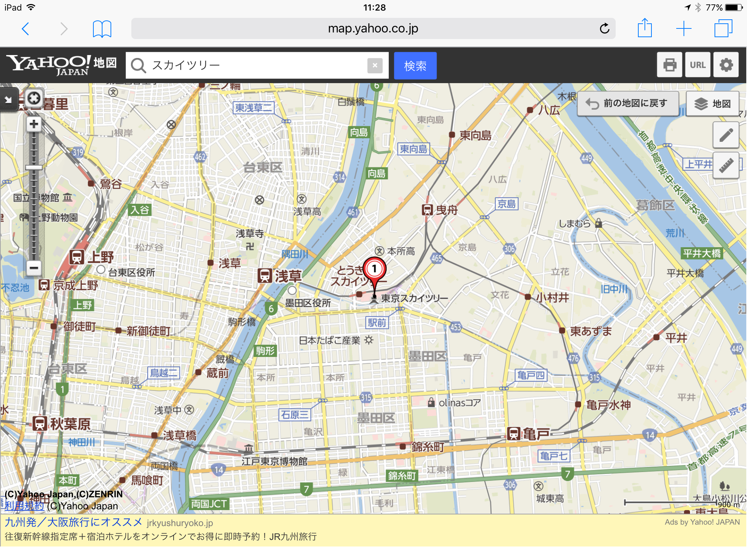Go back with Safari back arrow
This screenshot has width=747, height=560.
(x=25, y=29)
